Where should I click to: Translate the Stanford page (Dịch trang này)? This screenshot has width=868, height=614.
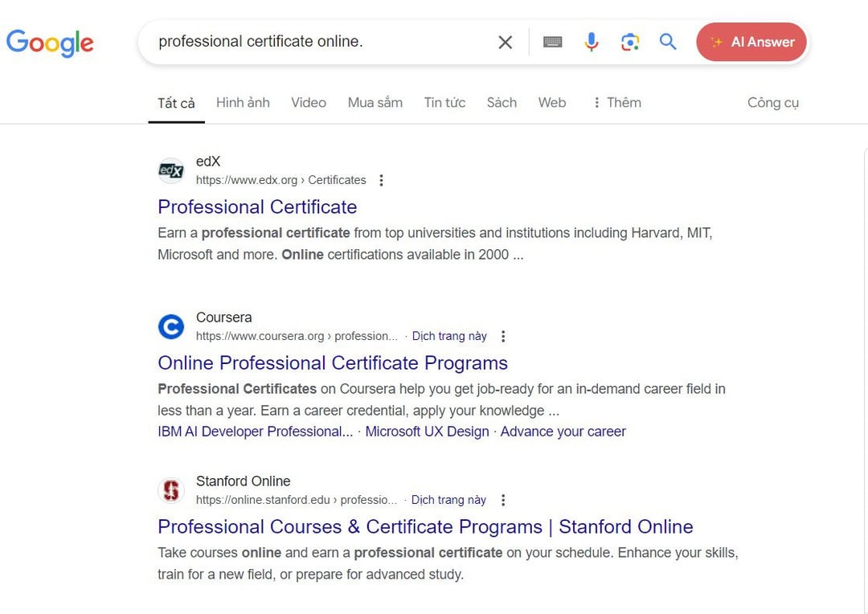tap(448, 500)
